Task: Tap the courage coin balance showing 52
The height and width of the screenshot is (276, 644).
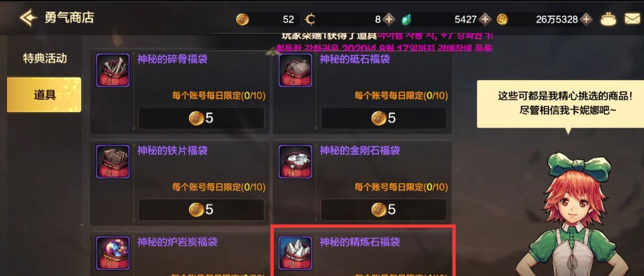Action: tap(266, 19)
